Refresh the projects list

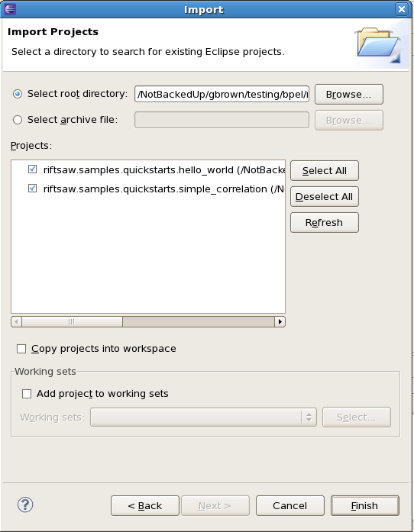point(325,223)
